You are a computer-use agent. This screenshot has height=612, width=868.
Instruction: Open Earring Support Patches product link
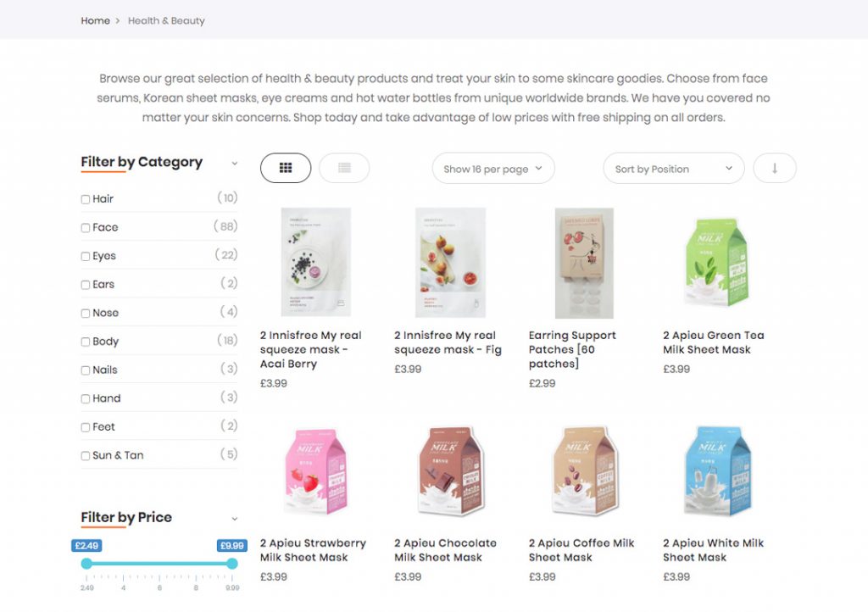coord(572,349)
